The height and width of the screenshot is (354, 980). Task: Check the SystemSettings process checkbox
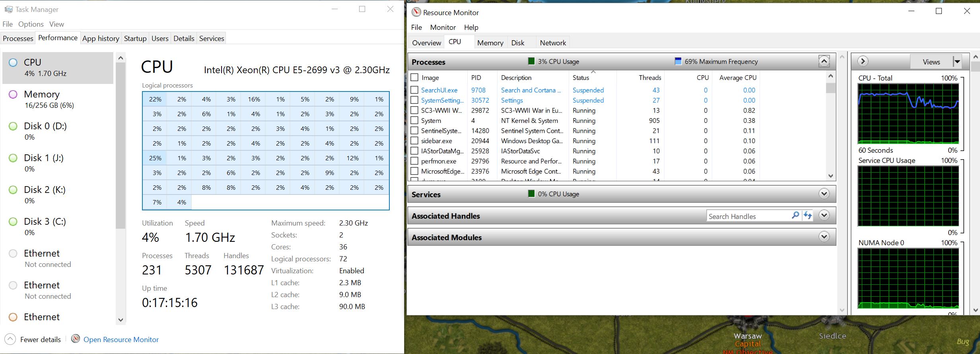pos(414,100)
